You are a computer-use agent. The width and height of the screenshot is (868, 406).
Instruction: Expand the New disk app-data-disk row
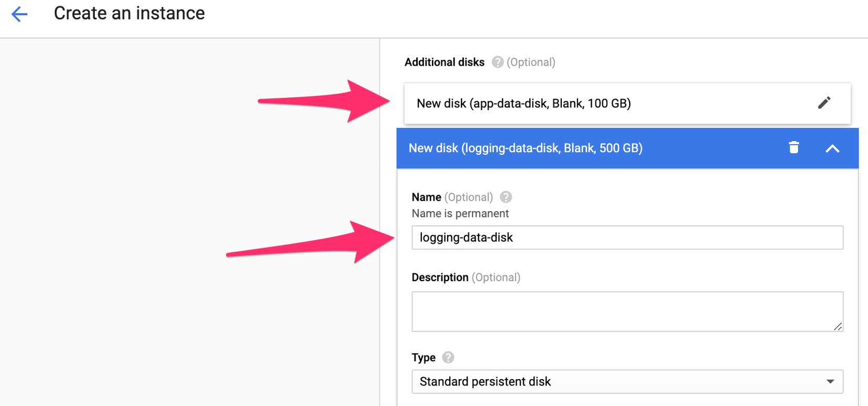pos(523,104)
